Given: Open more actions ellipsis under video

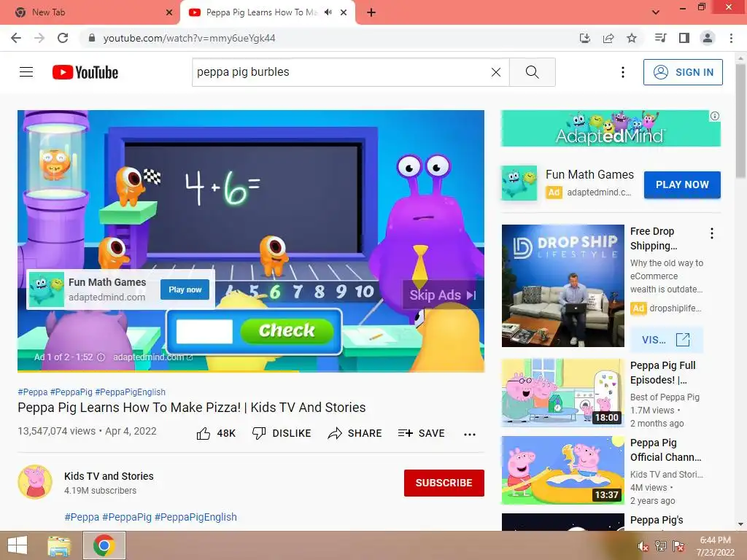Looking at the screenshot, I should [470, 434].
